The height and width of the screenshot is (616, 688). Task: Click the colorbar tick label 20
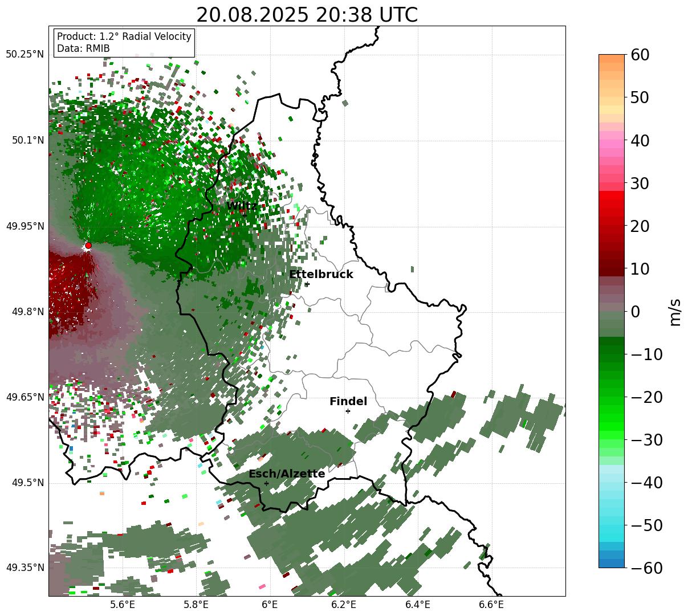pyautogui.click(x=639, y=226)
